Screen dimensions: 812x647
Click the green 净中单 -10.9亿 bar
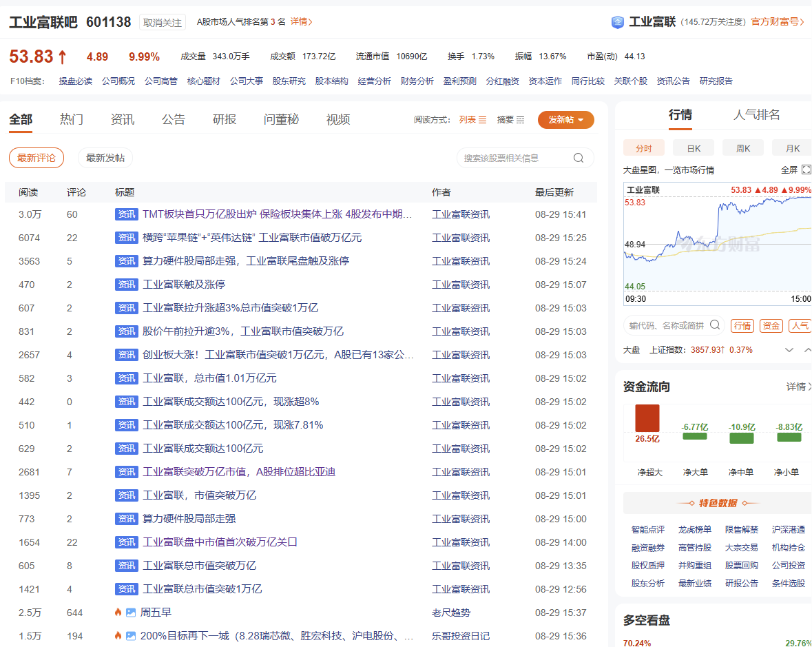coord(742,438)
